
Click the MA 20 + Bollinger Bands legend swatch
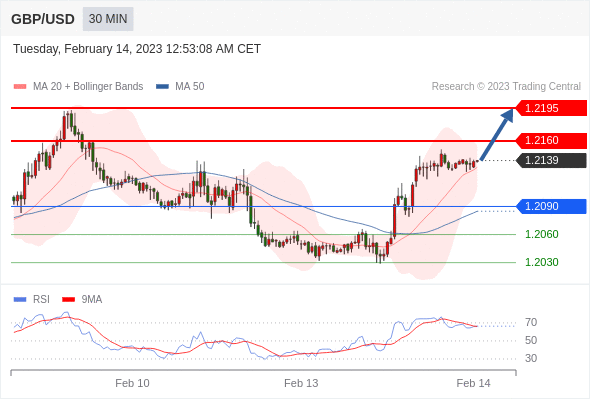pos(20,87)
